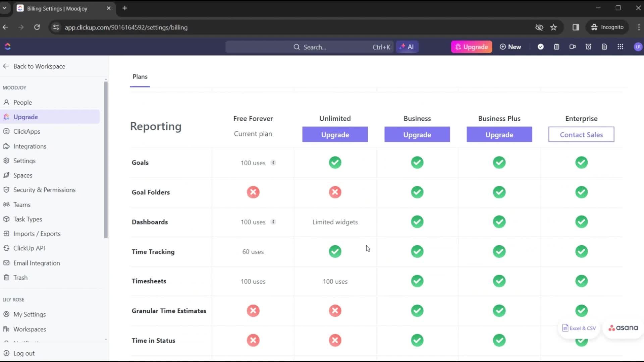Select the Billing Settings browser tab
Viewport: 644px width, 362px height.
click(x=64, y=8)
